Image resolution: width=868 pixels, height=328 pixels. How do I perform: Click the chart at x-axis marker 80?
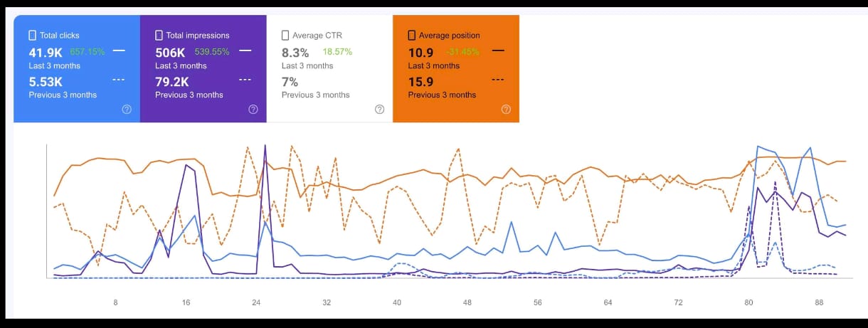click(x=748, y=211)
